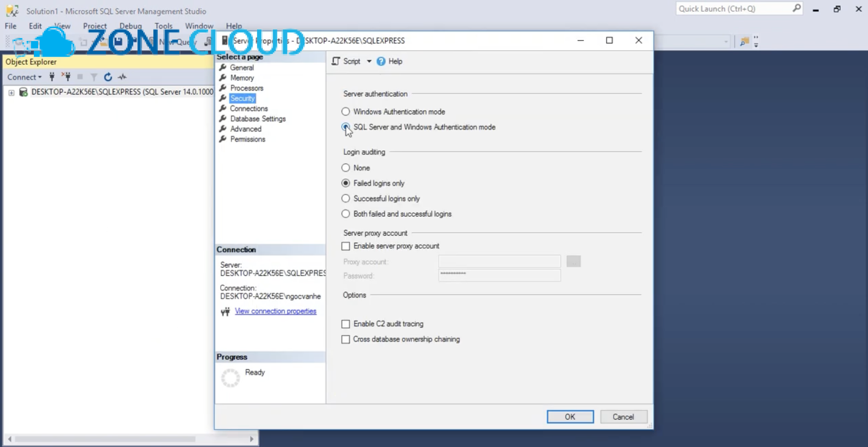Click the Help question mark icon
Image resolution: width=868 pixels, height=447 pixels.
coord(381,61)
